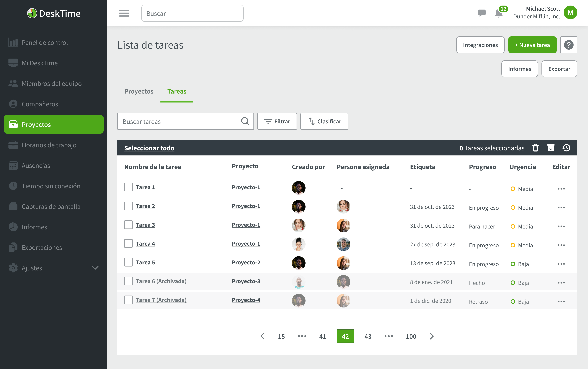Open the Tarea 3 link

point(145,225)
